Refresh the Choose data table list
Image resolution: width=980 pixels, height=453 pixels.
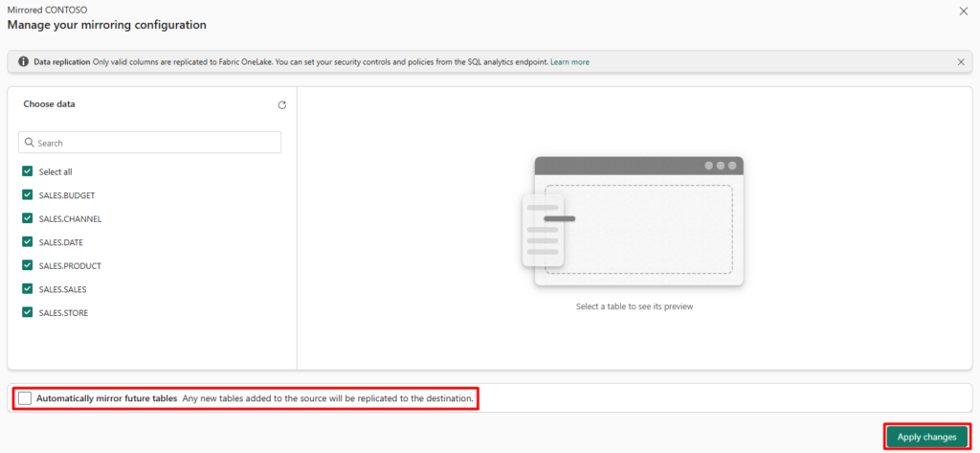coord(282,105)
